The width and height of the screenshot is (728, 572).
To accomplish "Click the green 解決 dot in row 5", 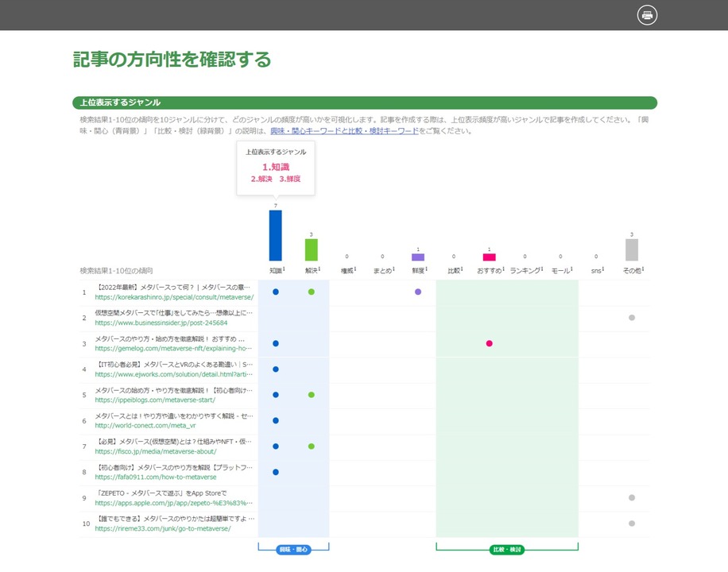I will pos(311,395).
